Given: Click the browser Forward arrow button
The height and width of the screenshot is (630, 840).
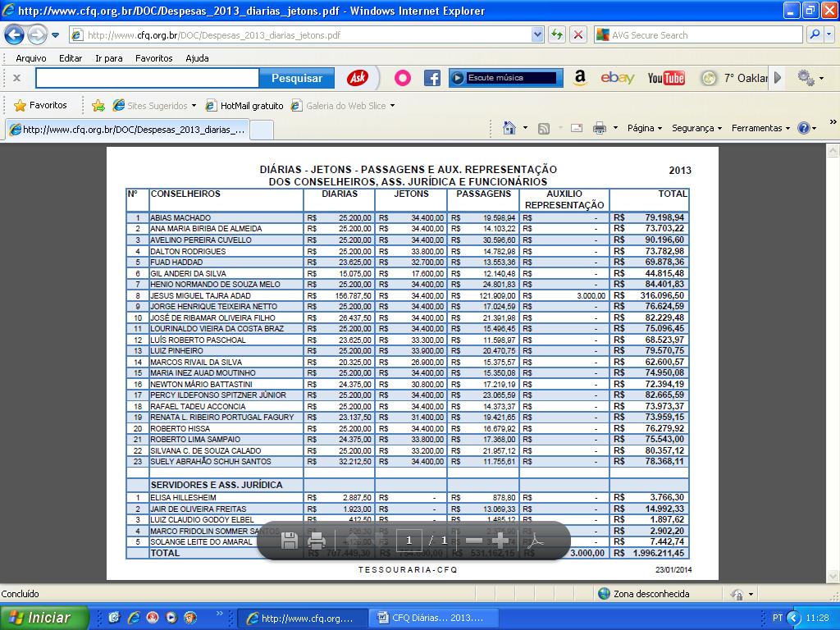Looking at the screenshot, I should tap(37, 35).
